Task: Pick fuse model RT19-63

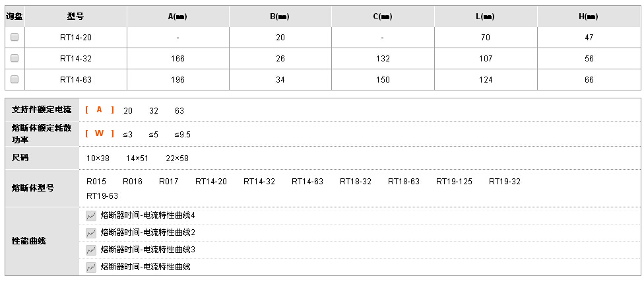Action: (102, 195)
